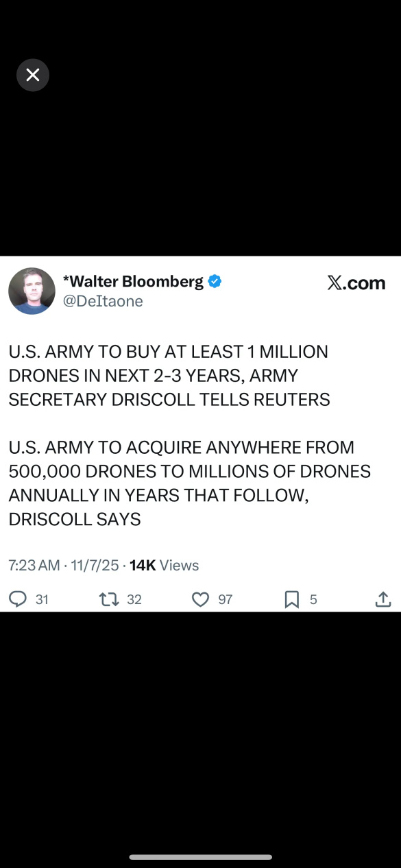The height and width of the screenshot is (868, 401).
Task: Tap the X.com logo watermark
Action: [356, 282]
